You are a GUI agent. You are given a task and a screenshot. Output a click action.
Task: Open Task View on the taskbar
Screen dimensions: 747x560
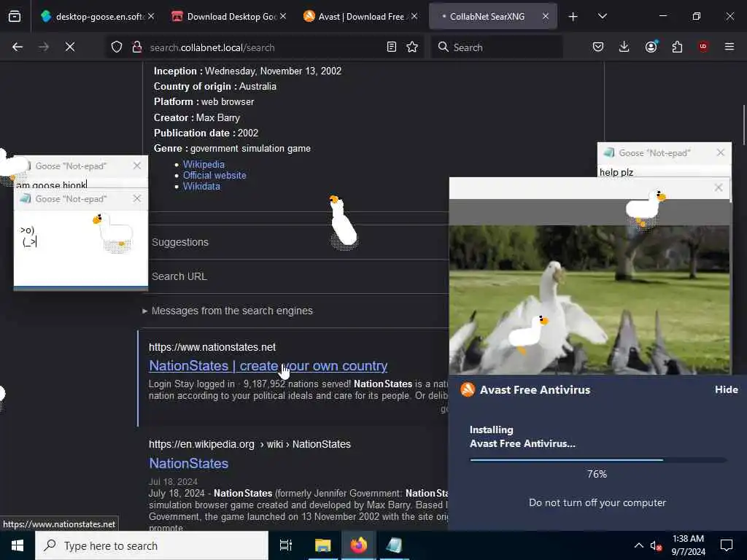point(286,545)
